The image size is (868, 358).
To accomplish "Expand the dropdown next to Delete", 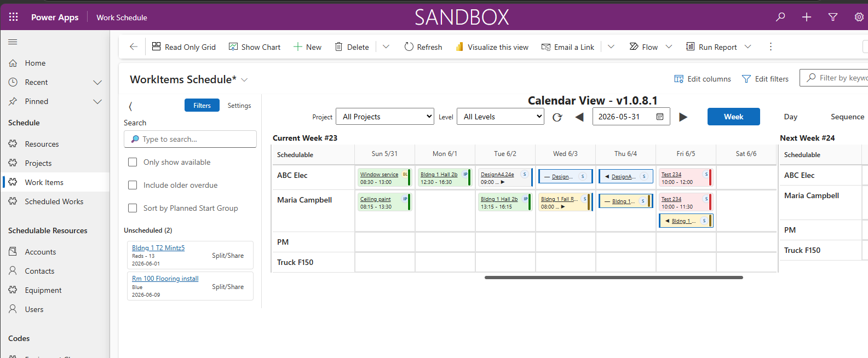I will 386,47.
